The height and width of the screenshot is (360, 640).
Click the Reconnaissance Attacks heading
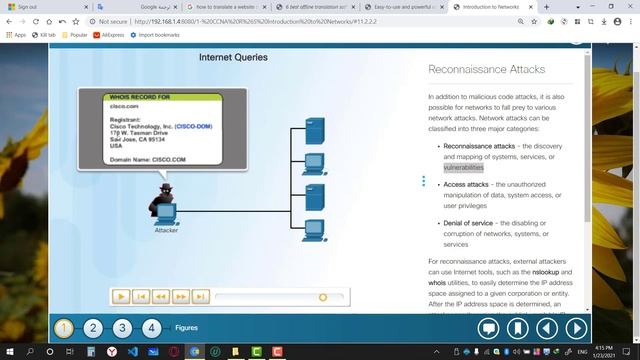(x=487, y=69)
